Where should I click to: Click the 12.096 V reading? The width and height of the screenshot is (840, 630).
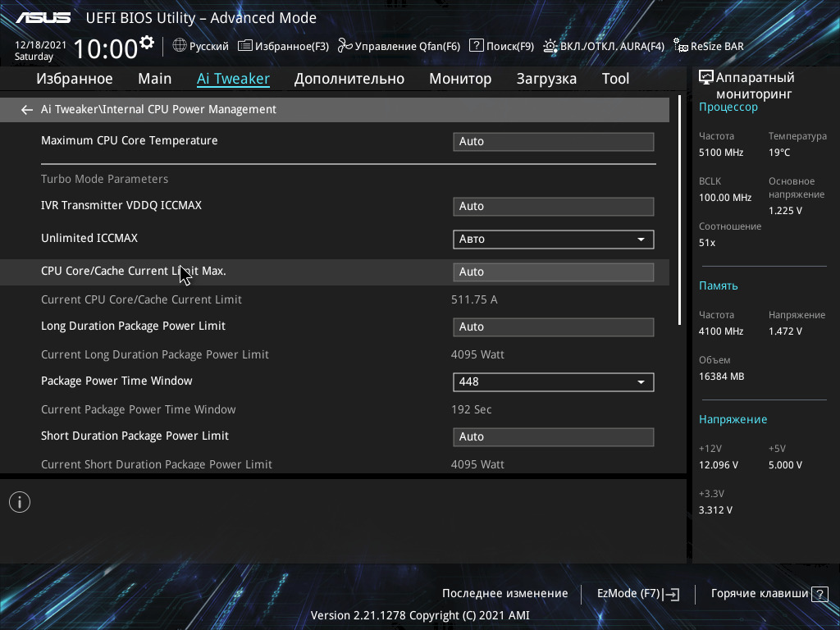(719, 465)
